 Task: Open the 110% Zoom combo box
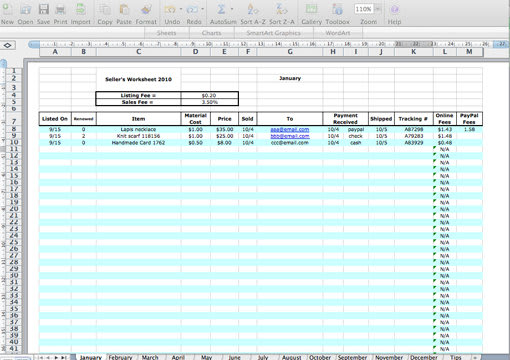coord(368,9)
